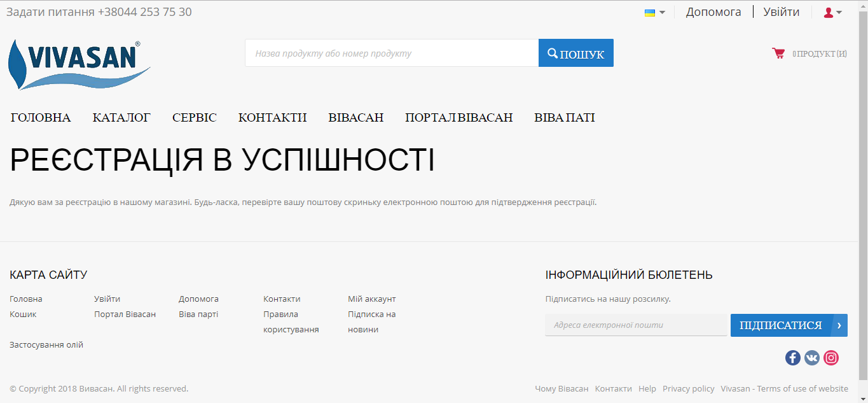The height and width of the screenshot is (403, 868).
Task: Click the shopping cart icon
Action: [x=778, y=53]
